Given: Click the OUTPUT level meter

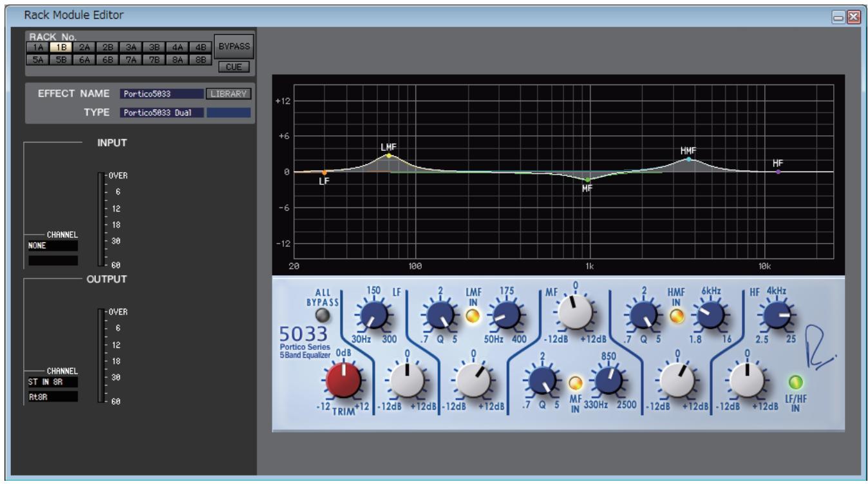Looking at the screenshot, I should point(100,355).
